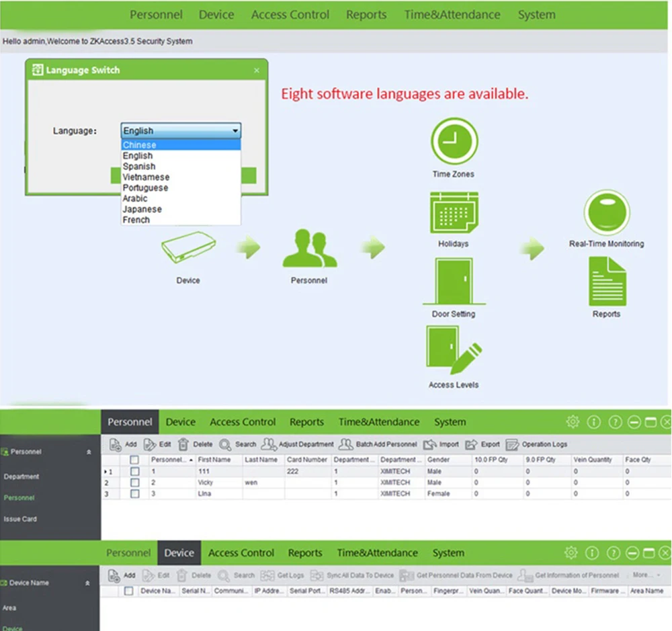Select Spanish in the language list

(181, 167)
